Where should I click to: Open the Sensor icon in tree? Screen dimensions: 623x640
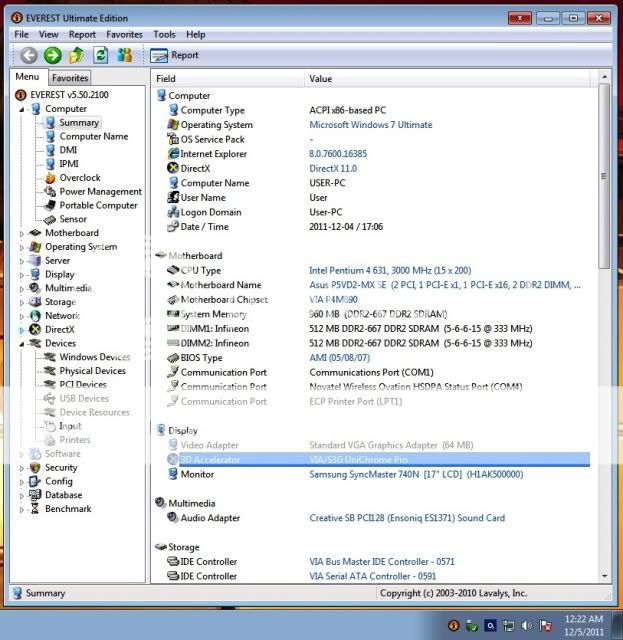[50, 220]
